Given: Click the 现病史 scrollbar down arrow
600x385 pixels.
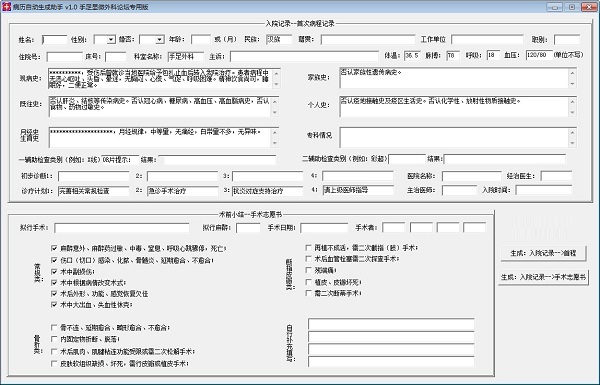Looking at the screenshot, I should coord(276,85).
